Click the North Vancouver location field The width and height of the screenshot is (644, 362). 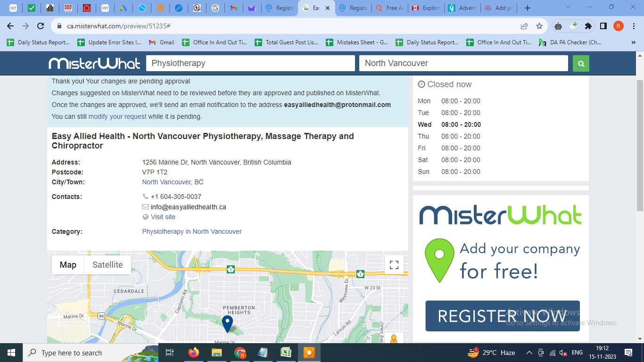463,63
